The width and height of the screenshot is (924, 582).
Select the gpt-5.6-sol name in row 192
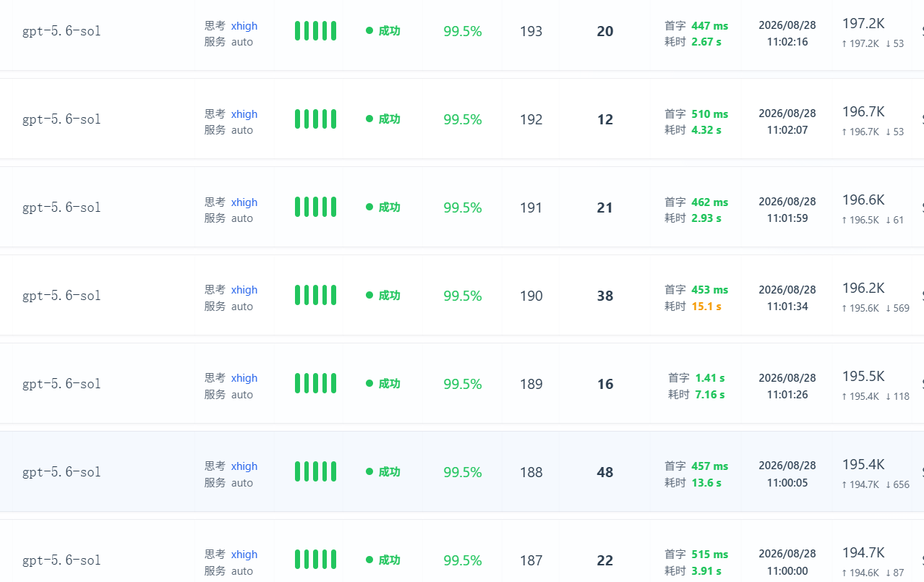pyautogui.click(x=61, y=119)
